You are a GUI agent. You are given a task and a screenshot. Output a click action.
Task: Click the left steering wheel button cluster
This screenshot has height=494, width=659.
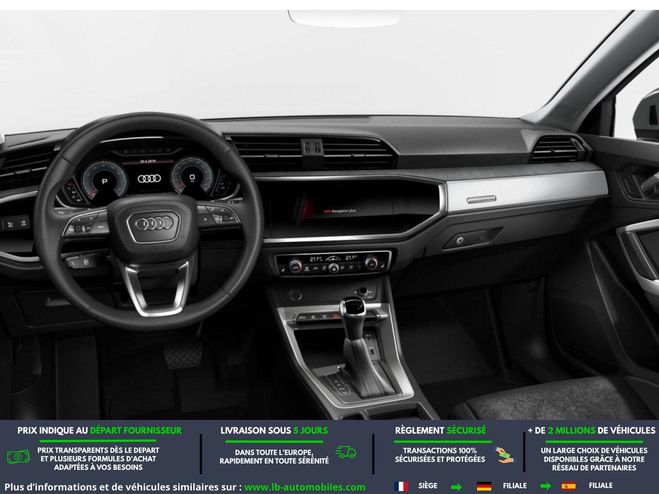point(87,224)
